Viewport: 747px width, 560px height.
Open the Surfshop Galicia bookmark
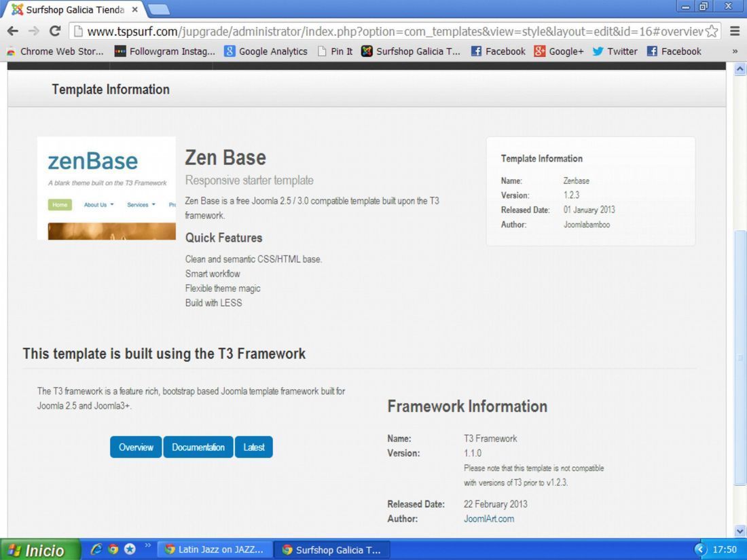pyautogui.click(x=411, y=52)
